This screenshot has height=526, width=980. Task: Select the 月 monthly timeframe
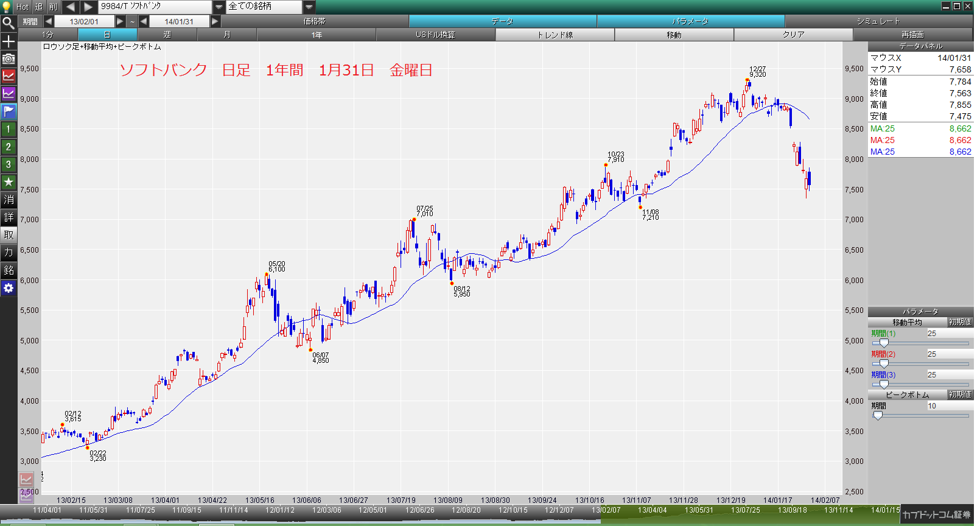pyautogui.click(x=227, y=35)
